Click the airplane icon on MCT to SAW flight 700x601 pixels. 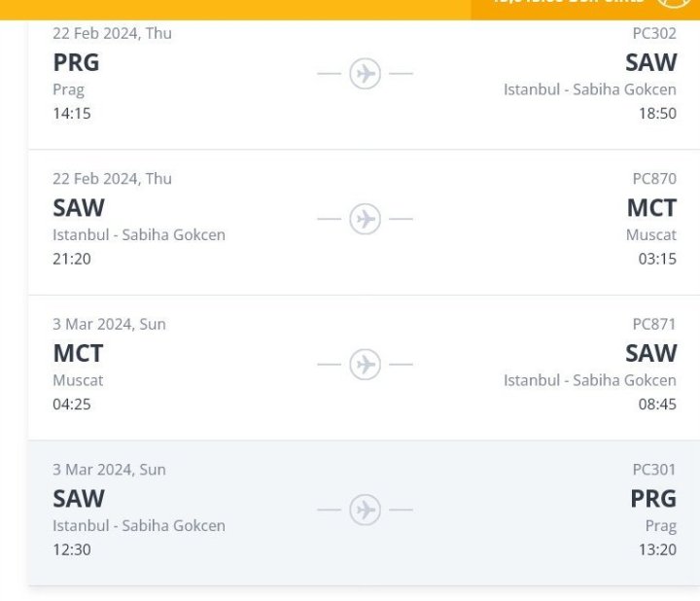click(366, 365)
